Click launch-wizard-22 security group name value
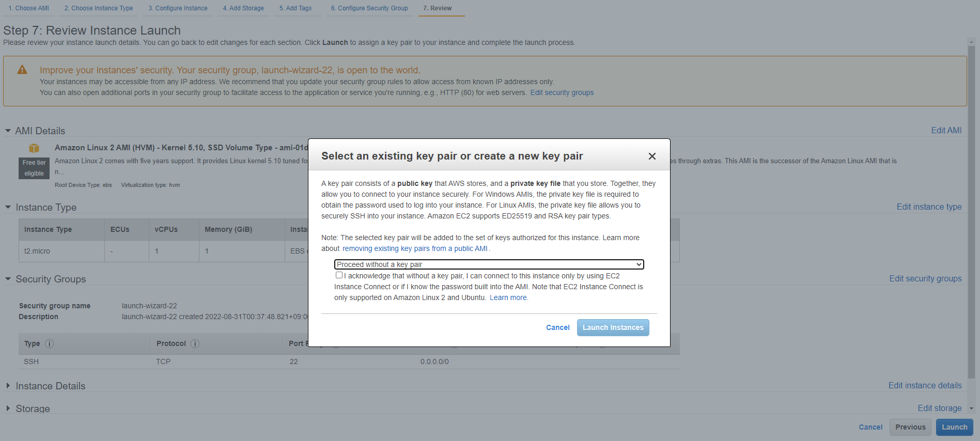This screenshot has height=441, width=980. tap(149, 306)
